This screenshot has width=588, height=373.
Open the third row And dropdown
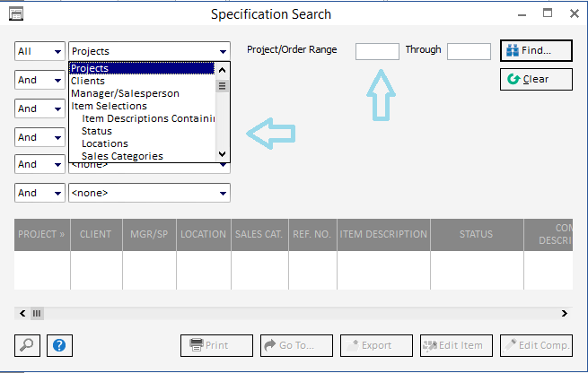click(x=39, y=108)
